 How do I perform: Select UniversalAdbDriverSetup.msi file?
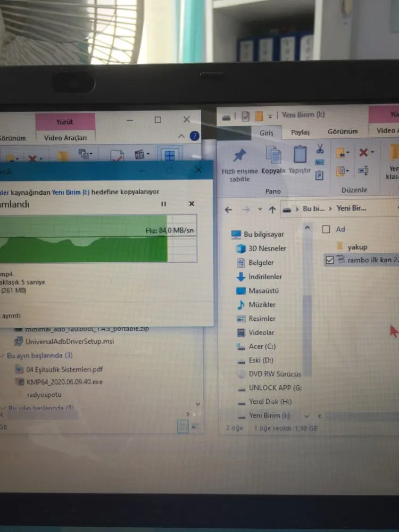coord(64,342)
